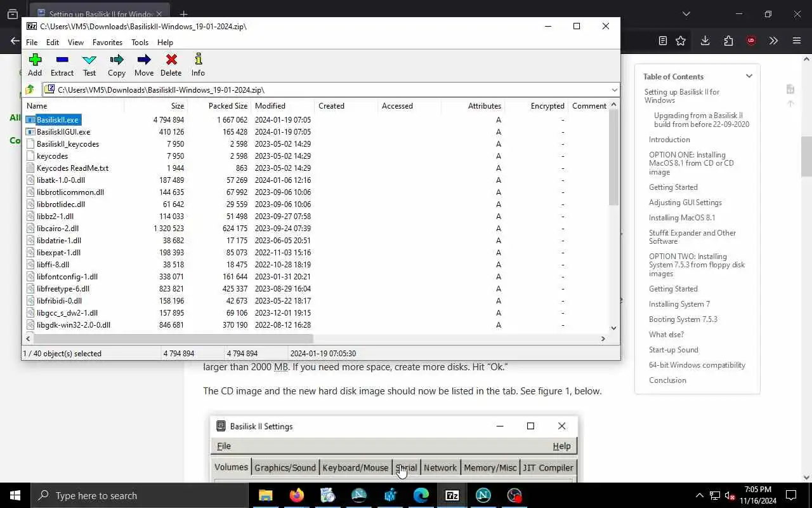Viewport: 812px width, 508px height.
Task: Select the BasiliskII.exe file
Action: (57, 120)
